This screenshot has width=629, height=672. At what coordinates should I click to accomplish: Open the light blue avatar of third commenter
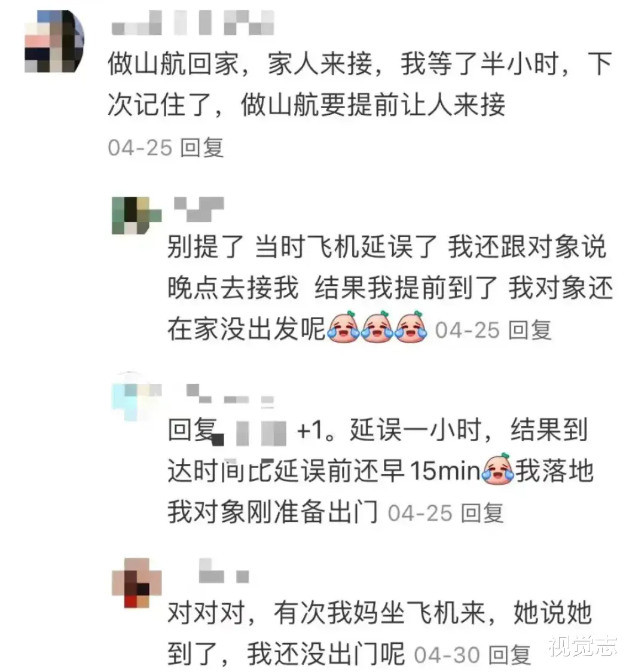tap(137, 396)
